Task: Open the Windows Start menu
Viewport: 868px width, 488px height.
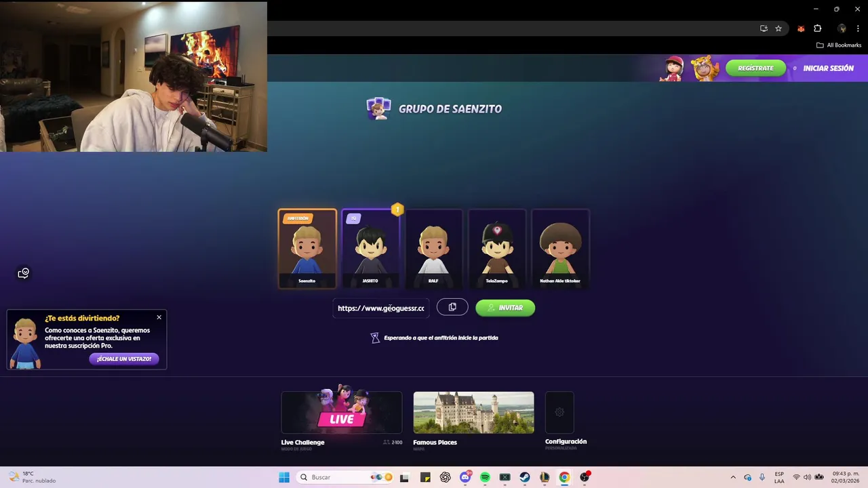Action: tap(284, 477)
